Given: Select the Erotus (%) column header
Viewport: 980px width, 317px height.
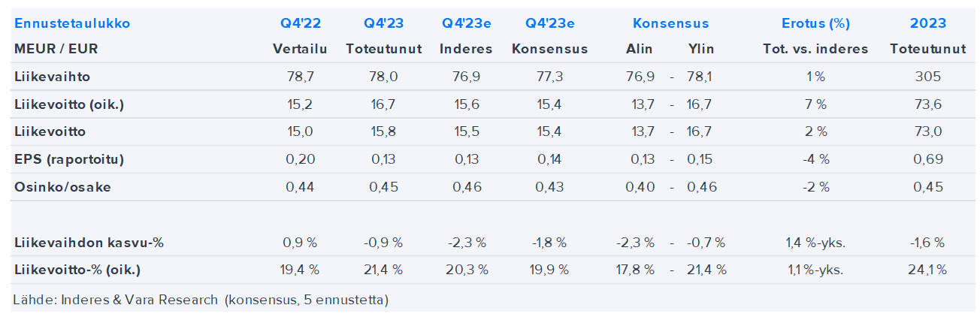Looking at the screenshot, I should (x=815, y=23).
